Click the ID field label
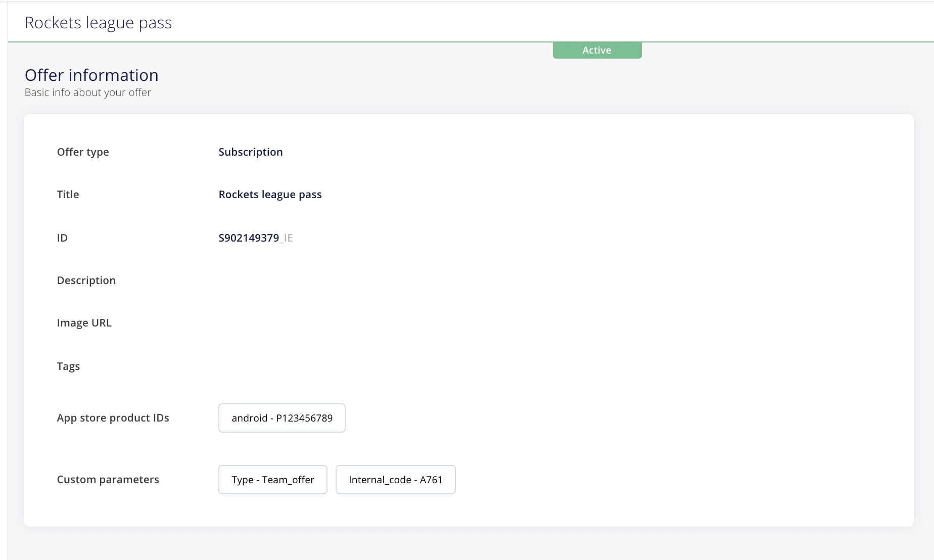The height and width of the screenshot is (560, 934). click(62, 238)
